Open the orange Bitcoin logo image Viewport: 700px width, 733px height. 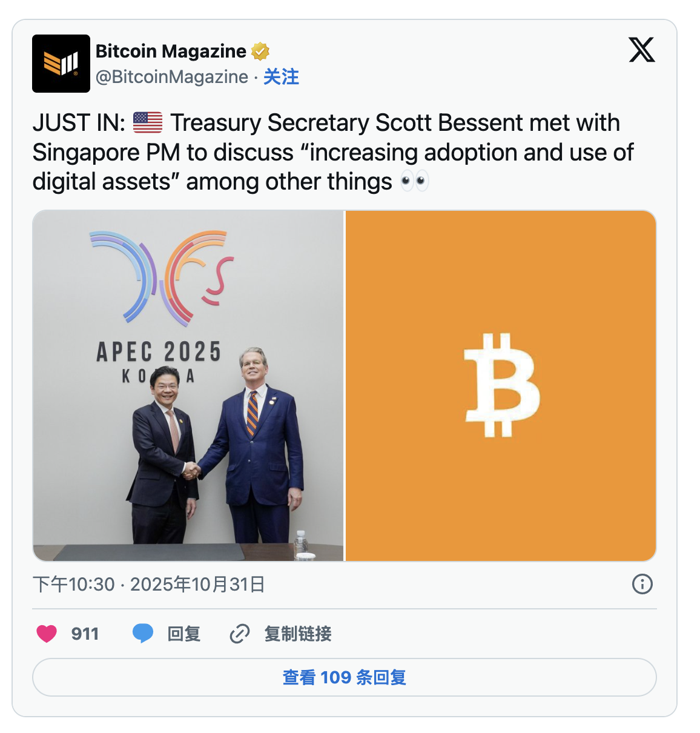pos(501,385)
